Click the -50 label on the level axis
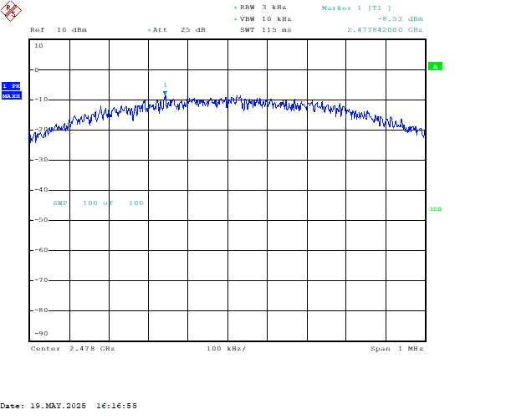This screenshot has height=420, width=506. pos(38,220)
